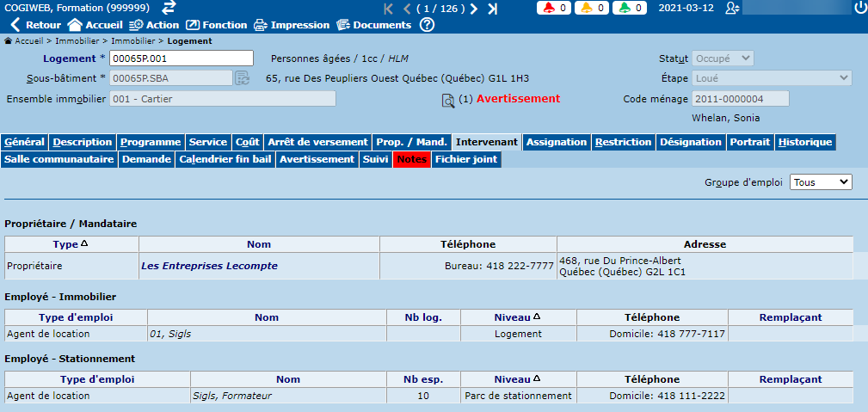
Task: Click the power logout icon
Action: pyautogui.click(x=860, y=8)
